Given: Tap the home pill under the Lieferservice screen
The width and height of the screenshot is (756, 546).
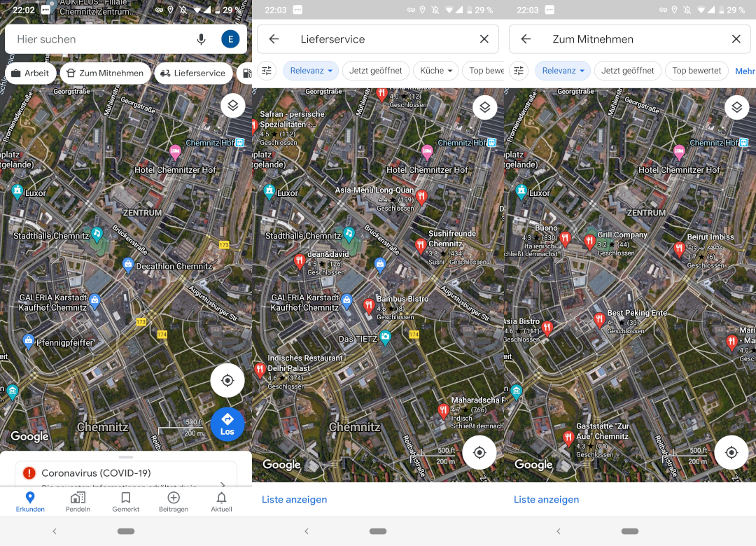Looking at the screenshot, I should pyautogui.click(x=378, y=531).
